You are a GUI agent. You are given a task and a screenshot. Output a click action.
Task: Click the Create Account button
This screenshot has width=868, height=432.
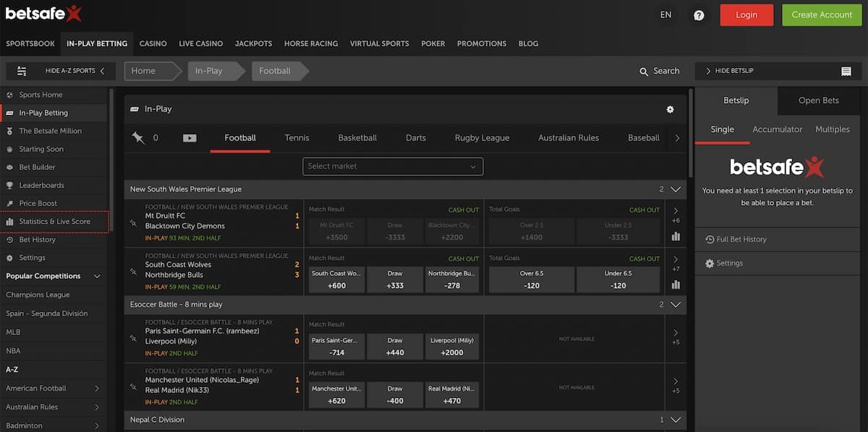click(822, 15)
